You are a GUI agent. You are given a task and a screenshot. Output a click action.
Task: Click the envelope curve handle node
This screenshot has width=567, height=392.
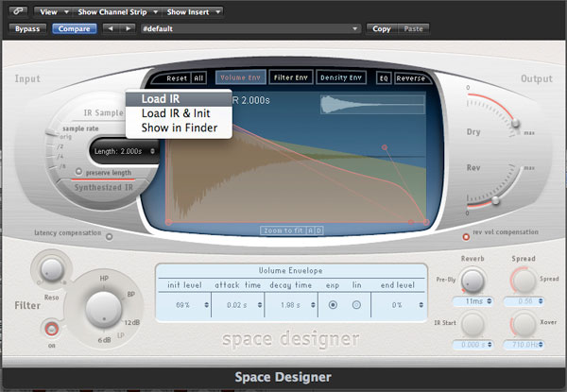coord(385,147)
